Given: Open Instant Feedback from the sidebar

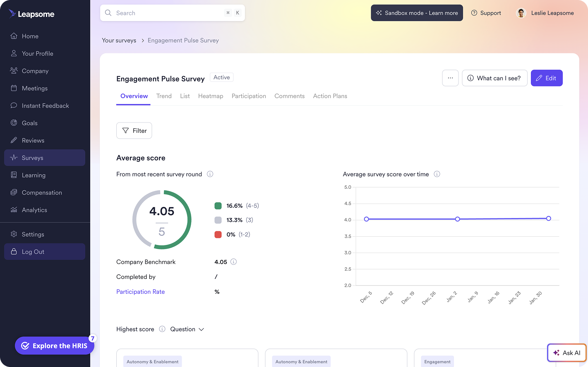Looking at the screenshot, I should [14, 106].
